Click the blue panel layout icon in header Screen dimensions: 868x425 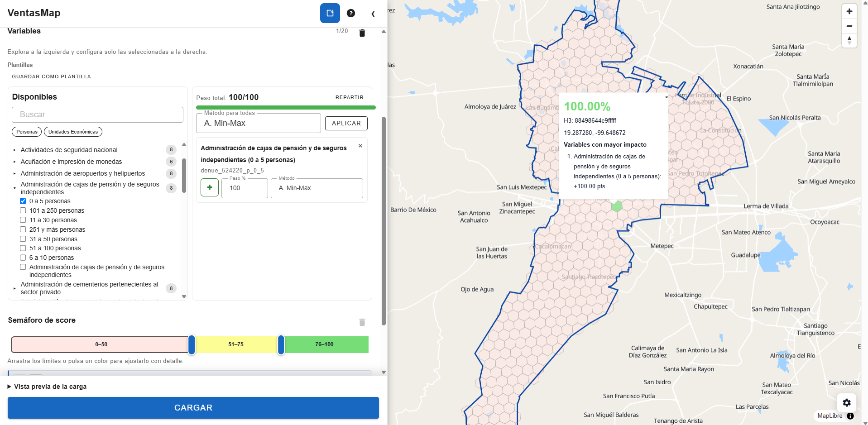coord(330,13)
